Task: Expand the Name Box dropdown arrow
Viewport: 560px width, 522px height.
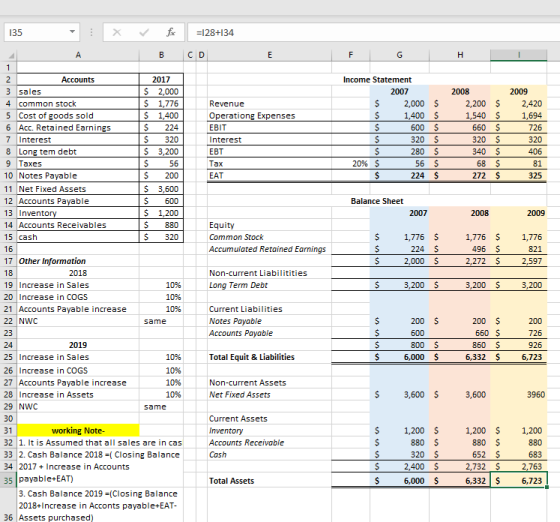Action: (x=72, y=32)
